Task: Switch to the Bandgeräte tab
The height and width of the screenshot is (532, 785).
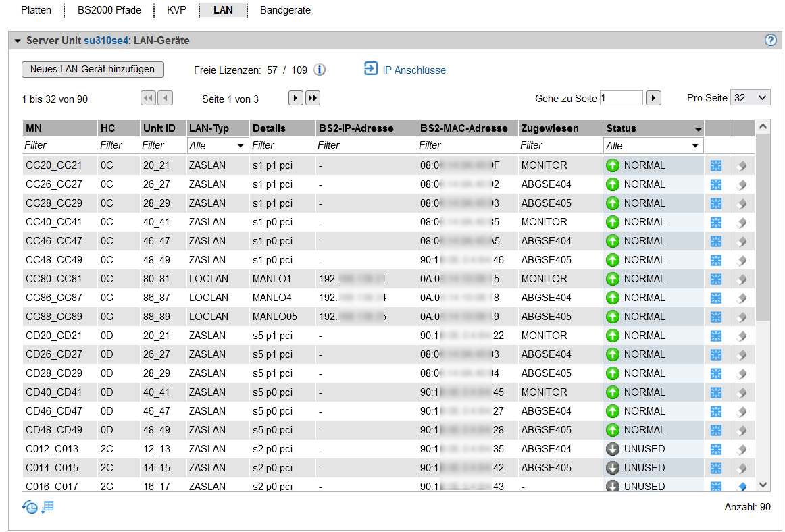Action: click(285, 10)
